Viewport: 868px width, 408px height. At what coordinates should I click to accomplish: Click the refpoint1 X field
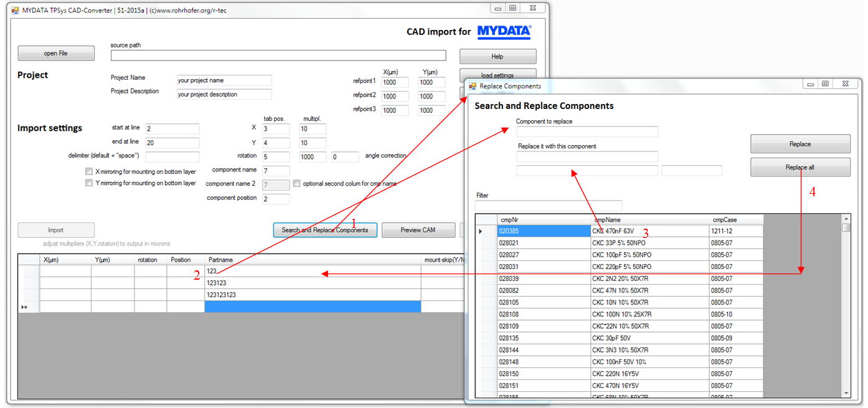coord(395,82)
